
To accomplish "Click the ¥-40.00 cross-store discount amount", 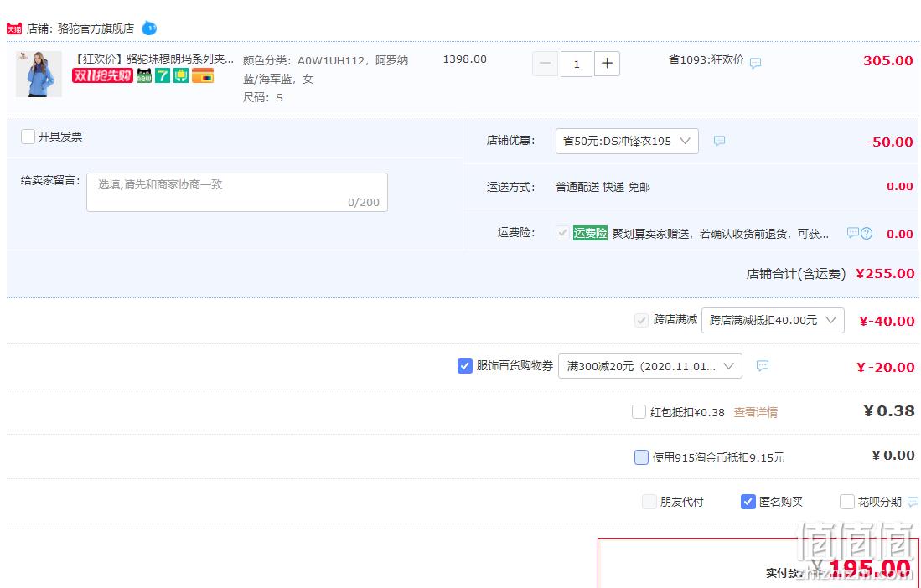I will pyautogui.click(x=887, y=321).
